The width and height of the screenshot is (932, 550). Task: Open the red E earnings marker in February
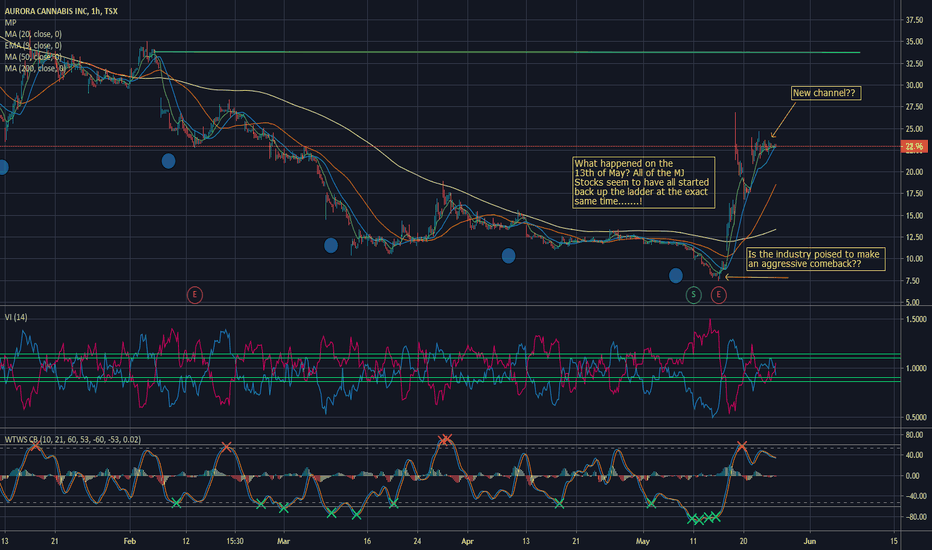194,294
